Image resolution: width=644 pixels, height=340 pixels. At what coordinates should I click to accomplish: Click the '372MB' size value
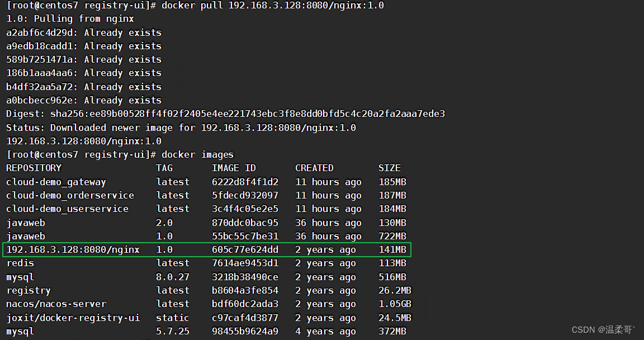tap(392, 332)
